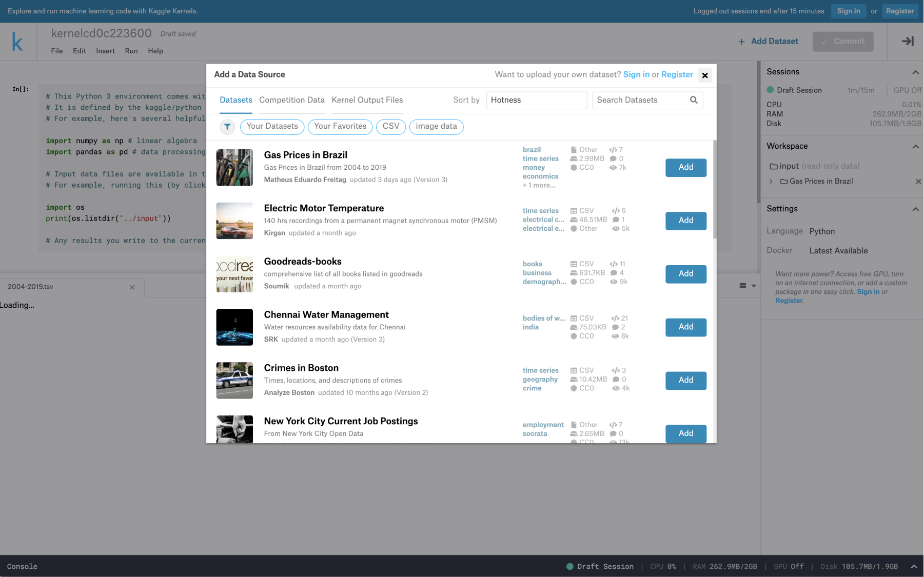Close the Add a Data Source dialog
The height and width of the screenshot is (577, 924).
coord(705,75)
